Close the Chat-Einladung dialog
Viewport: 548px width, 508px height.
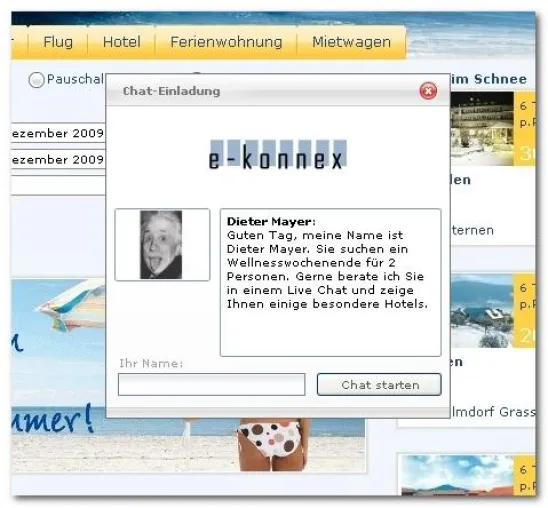pyautogui.click(x=428, y=91)
